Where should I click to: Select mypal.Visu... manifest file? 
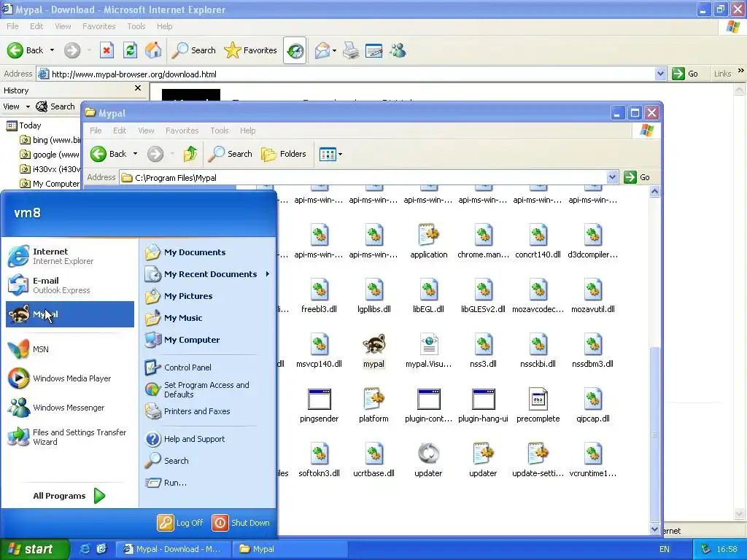(x=428, y=351)
